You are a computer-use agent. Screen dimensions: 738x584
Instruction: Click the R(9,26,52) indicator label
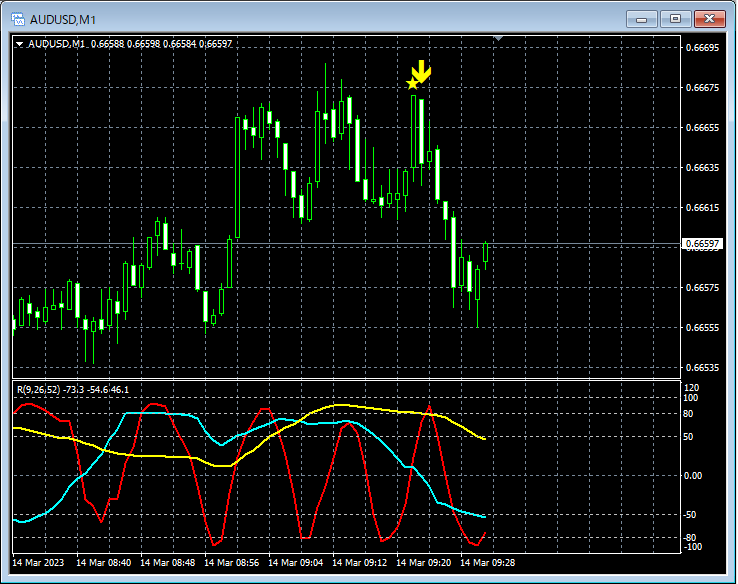tap(73, 390)
